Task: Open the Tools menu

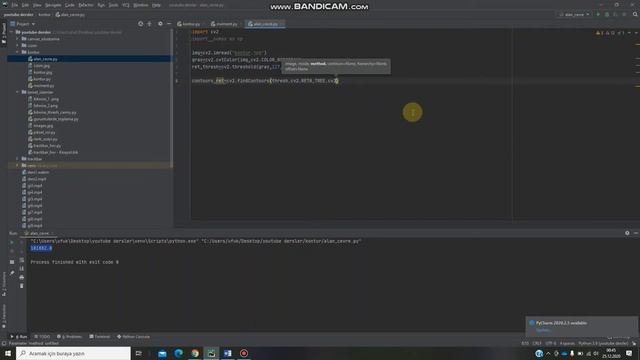Action: pos(113,5)
